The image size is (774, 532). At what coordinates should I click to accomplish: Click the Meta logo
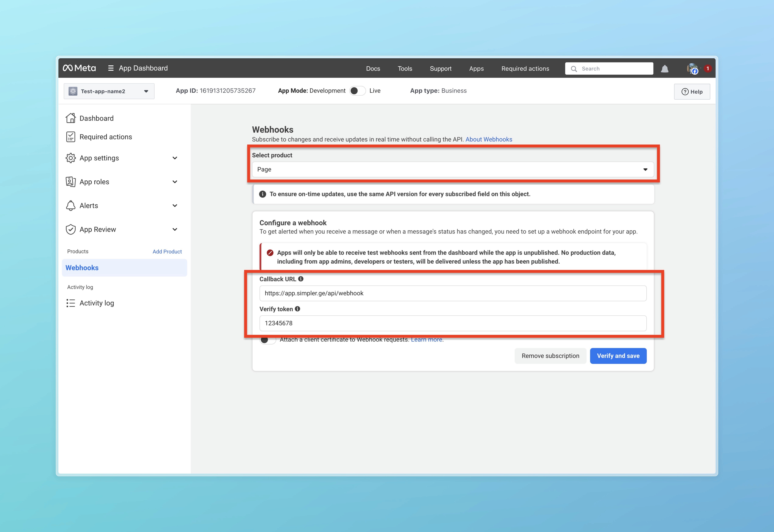click(79, 68)
